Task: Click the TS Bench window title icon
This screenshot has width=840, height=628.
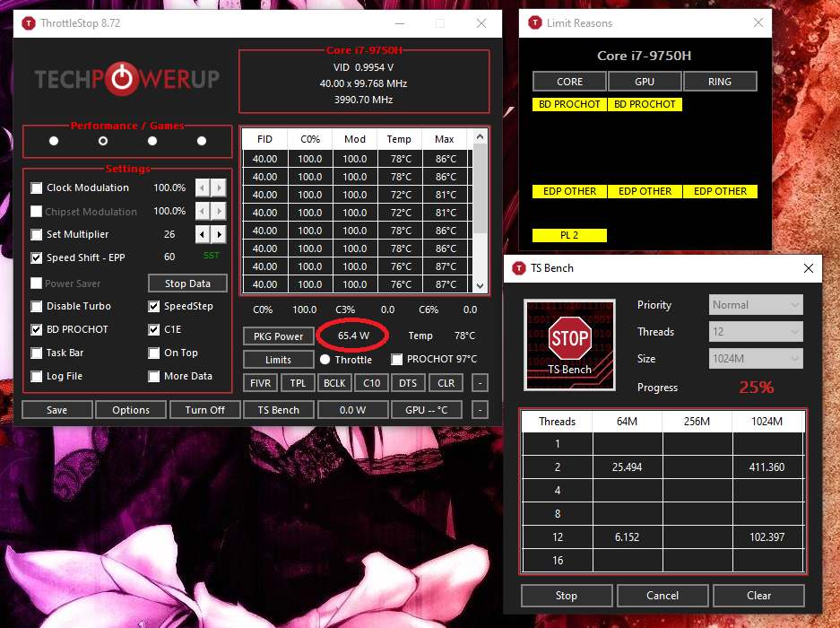Action: coord(518,268)
